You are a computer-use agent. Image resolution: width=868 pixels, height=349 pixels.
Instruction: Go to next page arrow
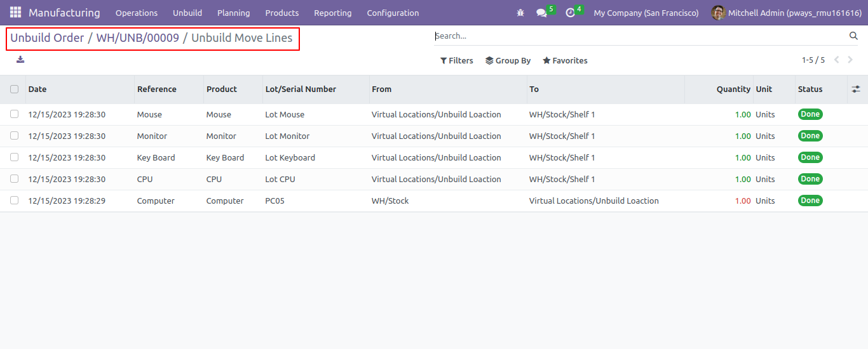point(851,60)
